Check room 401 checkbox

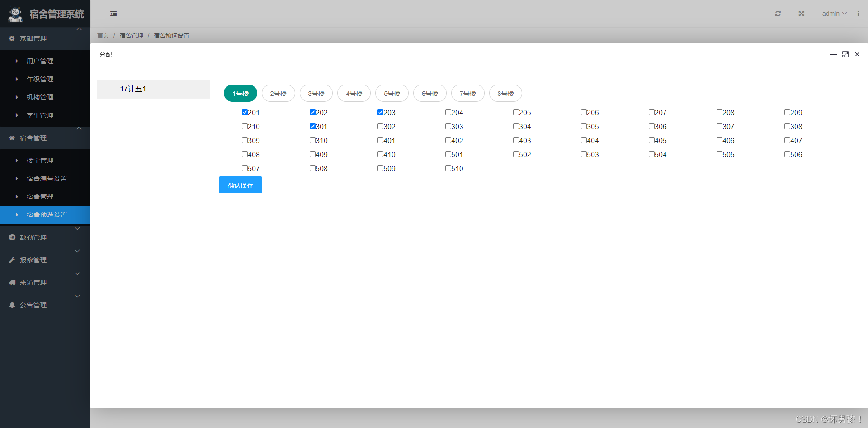click(x=380, y=141)
